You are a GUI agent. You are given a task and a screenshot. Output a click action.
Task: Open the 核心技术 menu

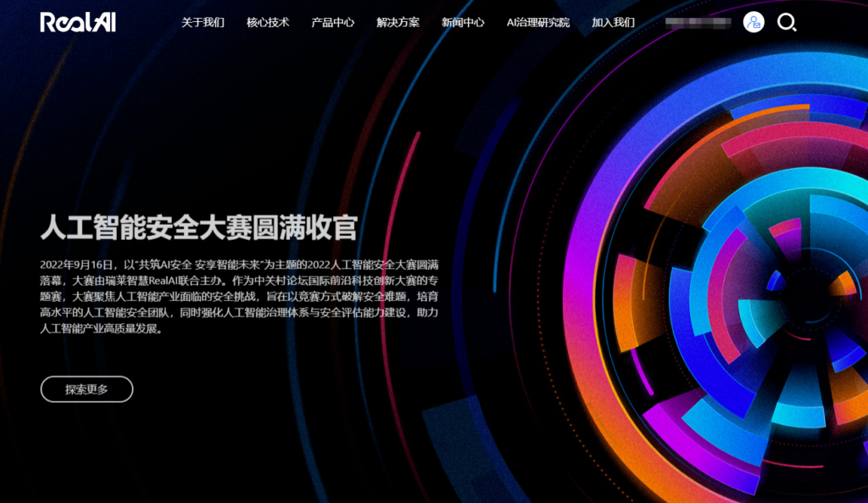click(x=268, y=22)
